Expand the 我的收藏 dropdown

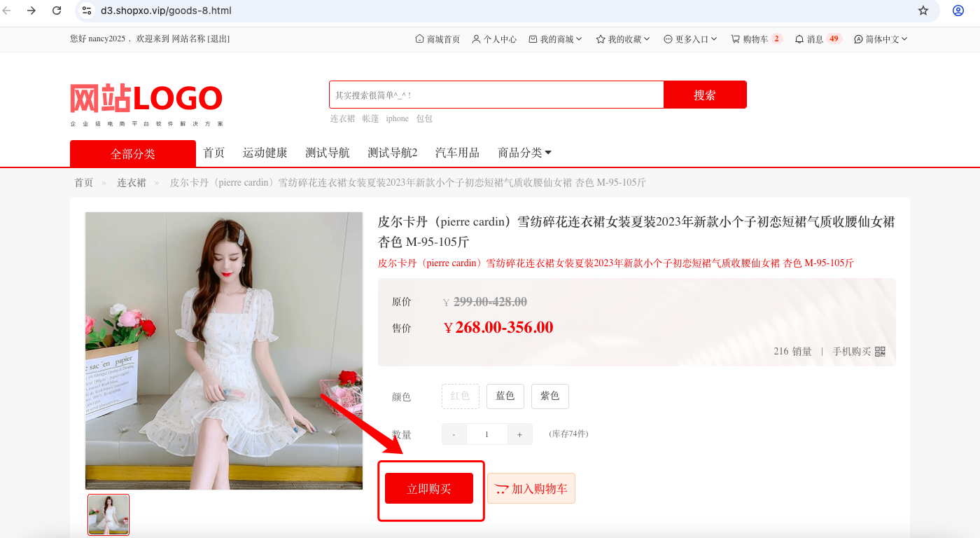pos(623,39)
